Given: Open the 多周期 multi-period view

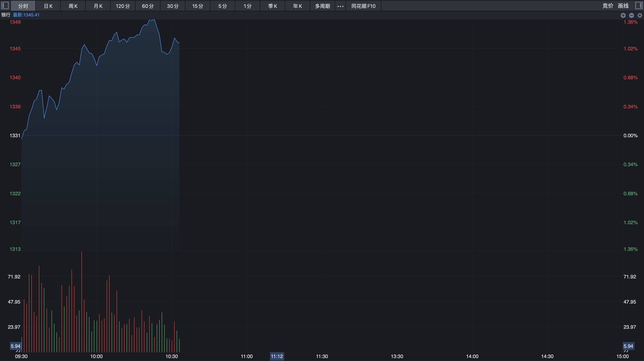Looking at the screenshot, I should (x=322, y=6).
